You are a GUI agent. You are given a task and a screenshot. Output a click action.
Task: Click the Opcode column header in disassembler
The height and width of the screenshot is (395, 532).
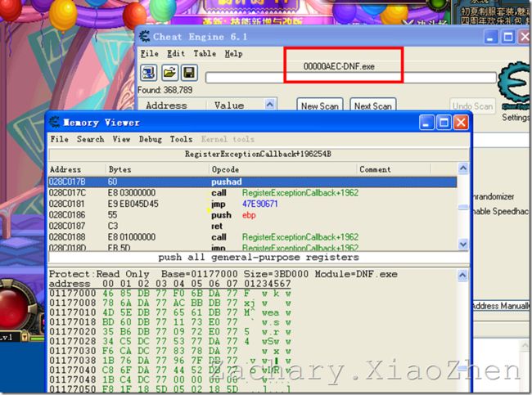click(x=283, y=169)
